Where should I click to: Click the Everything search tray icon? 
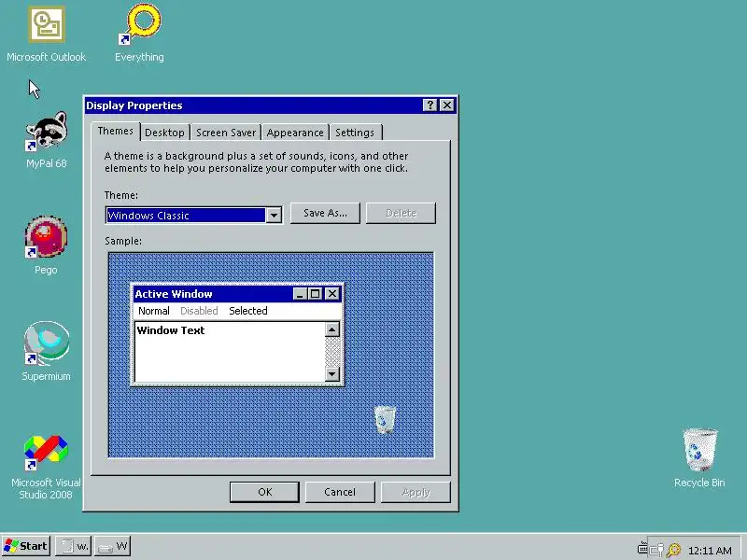tap(673, 550)
